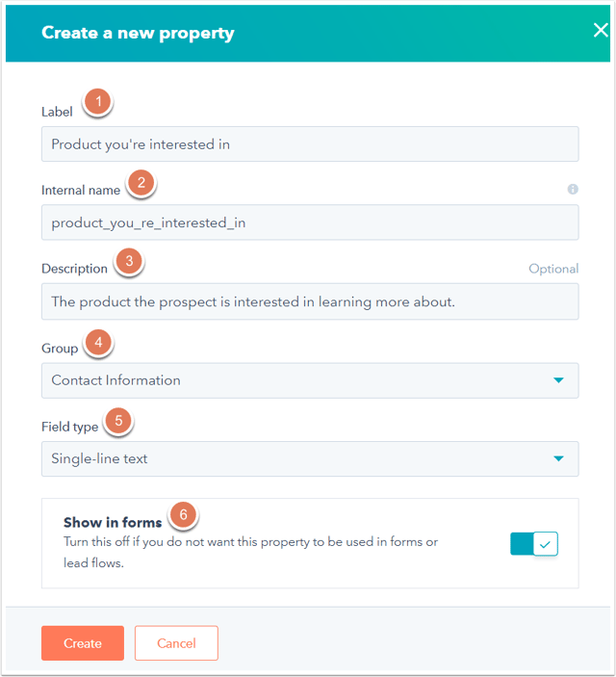Image resolution: width=616 pixels, height=677 pixels.
Task: Click into the Internal name text field
Action: click(310, 222)
